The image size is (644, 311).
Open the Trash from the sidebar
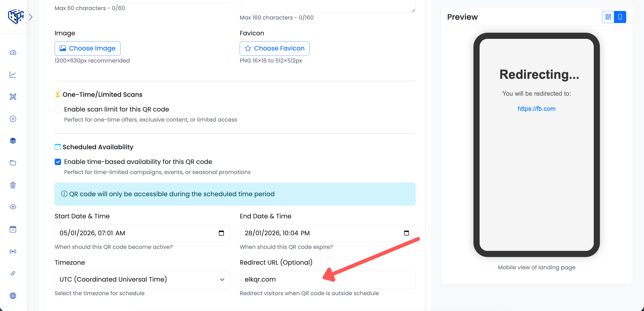13,185
